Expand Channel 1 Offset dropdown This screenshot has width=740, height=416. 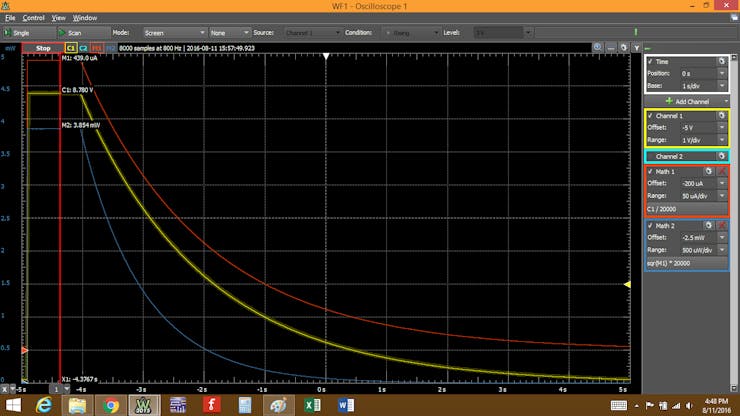[x=722, y=127]
